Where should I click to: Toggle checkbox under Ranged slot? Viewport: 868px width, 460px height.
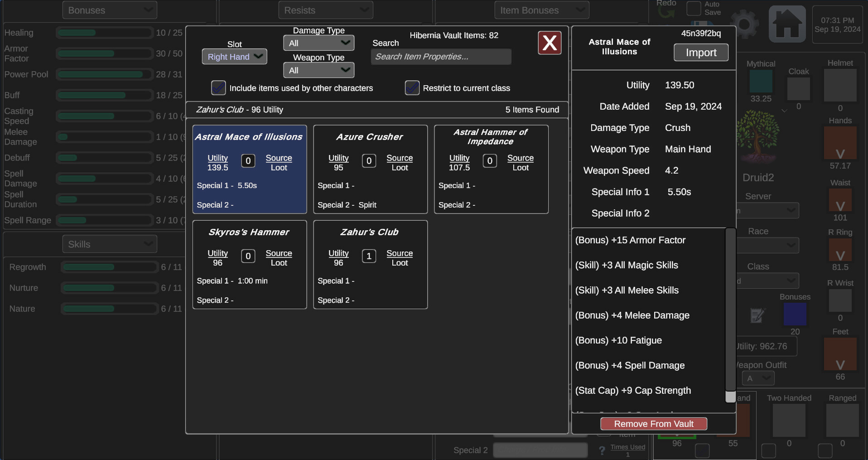[825, 451]
